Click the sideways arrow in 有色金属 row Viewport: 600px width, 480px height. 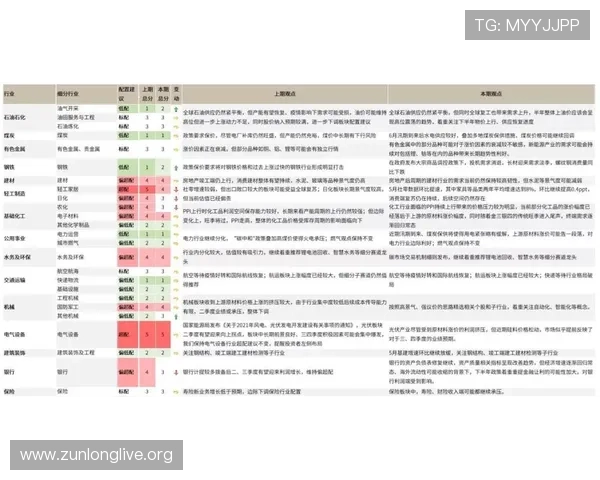pyautogui.click(x=176, y=149)
